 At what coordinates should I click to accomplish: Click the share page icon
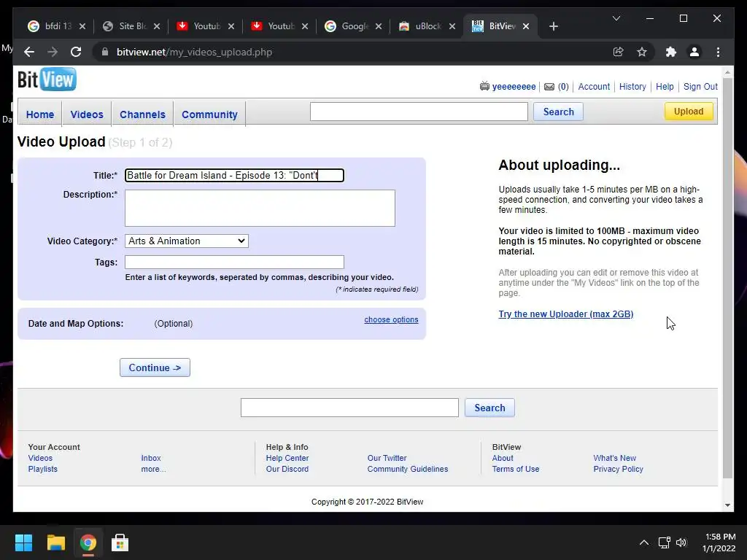pos(619,52)
